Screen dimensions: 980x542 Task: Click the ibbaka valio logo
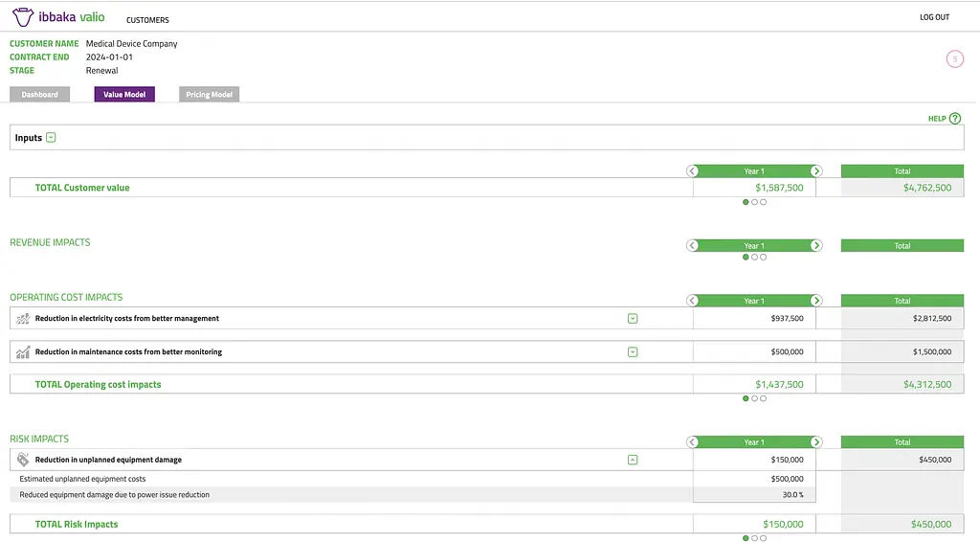(x=58, y=17)
